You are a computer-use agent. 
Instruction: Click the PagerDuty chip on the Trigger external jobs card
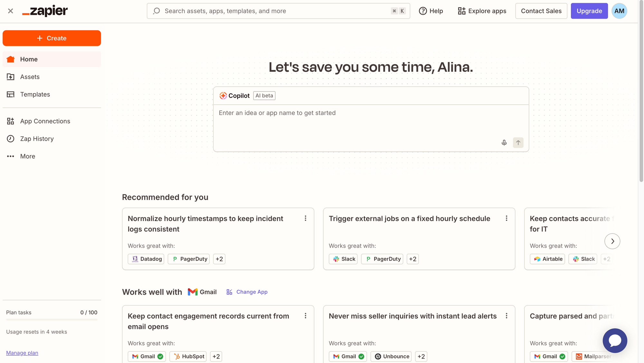[x=382, y=259]
